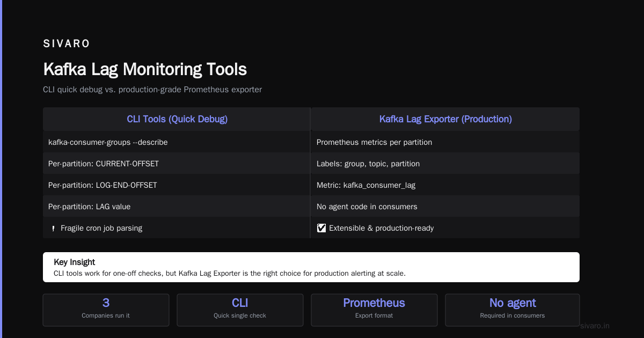Click the Prometheus stat value
This screenshot has width=644, height=338.
(x=374, y=303)
